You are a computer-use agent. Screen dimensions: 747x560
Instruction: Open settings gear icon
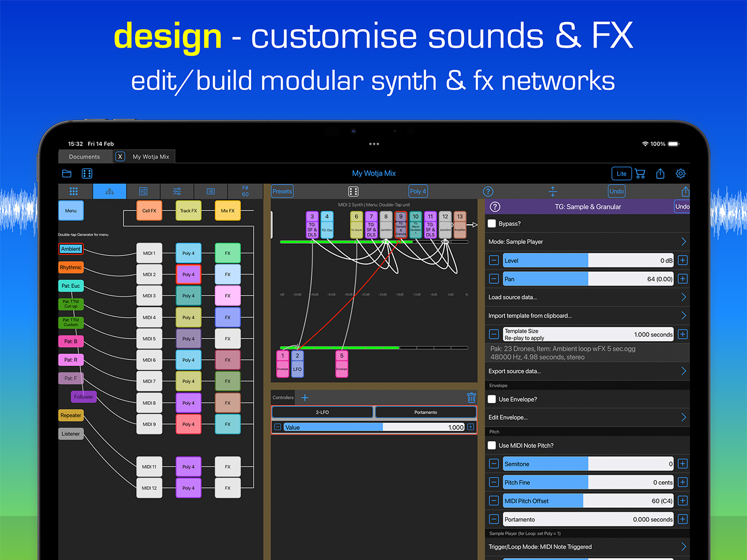click(680, 173)
